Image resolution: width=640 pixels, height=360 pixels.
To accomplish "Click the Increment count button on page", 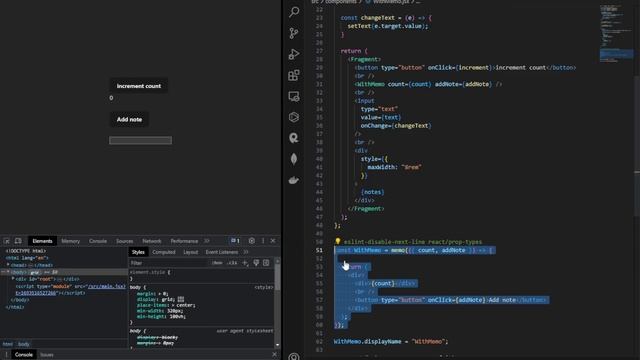I will 139,86.
